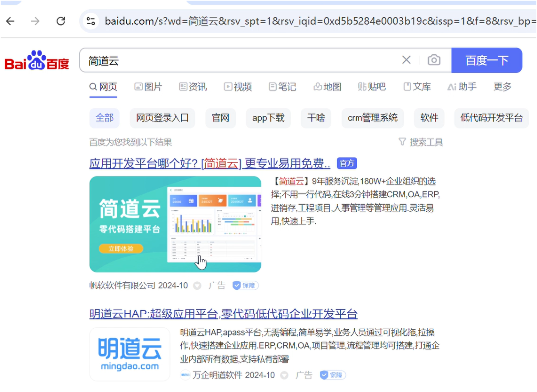Click the 保障 badge under 帆软软件 ad
Image resolution: width=537 pixels, height=392 pixels.
[x=246, y=286]
